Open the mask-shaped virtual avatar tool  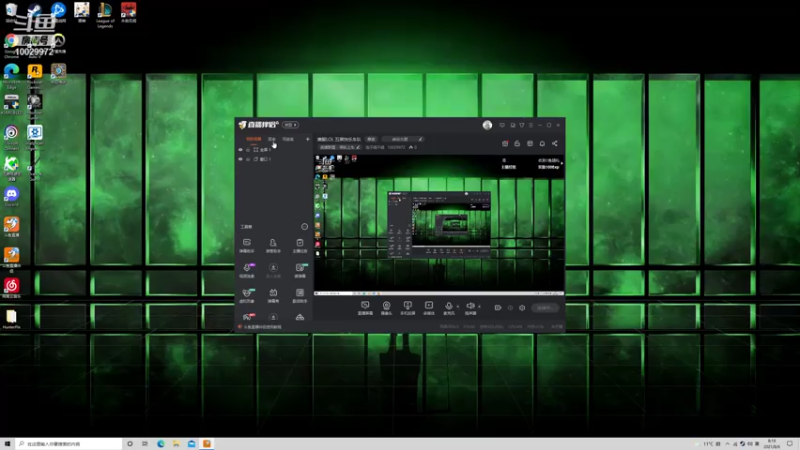247,295
